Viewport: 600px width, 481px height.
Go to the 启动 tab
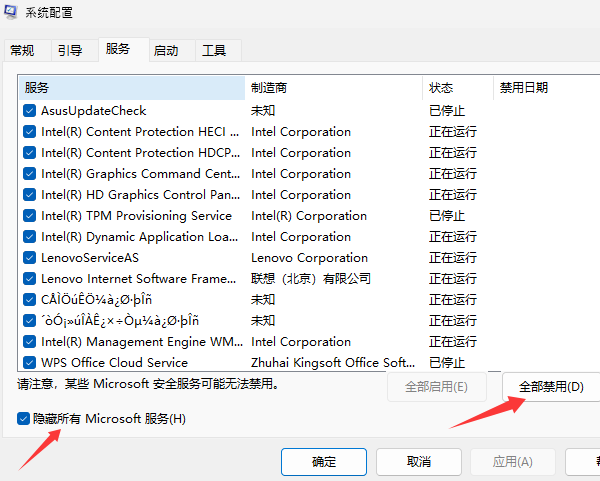(166, 50)
